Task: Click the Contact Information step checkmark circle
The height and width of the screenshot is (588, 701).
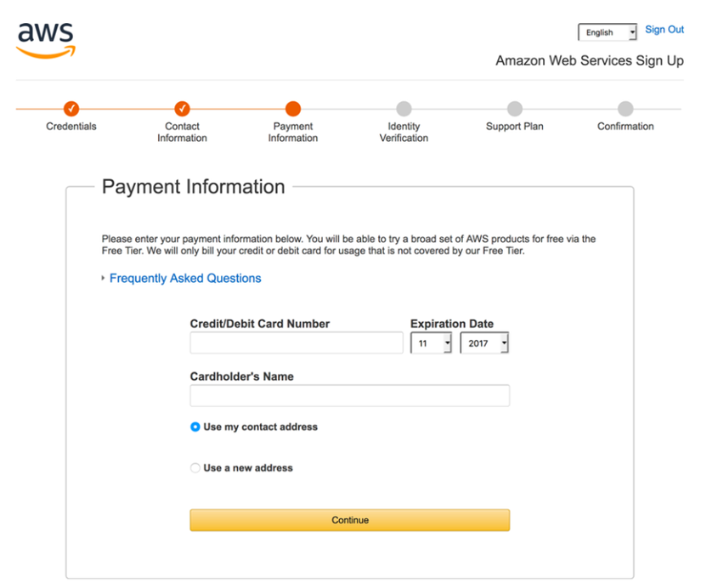Action: [x=182, y=109]
